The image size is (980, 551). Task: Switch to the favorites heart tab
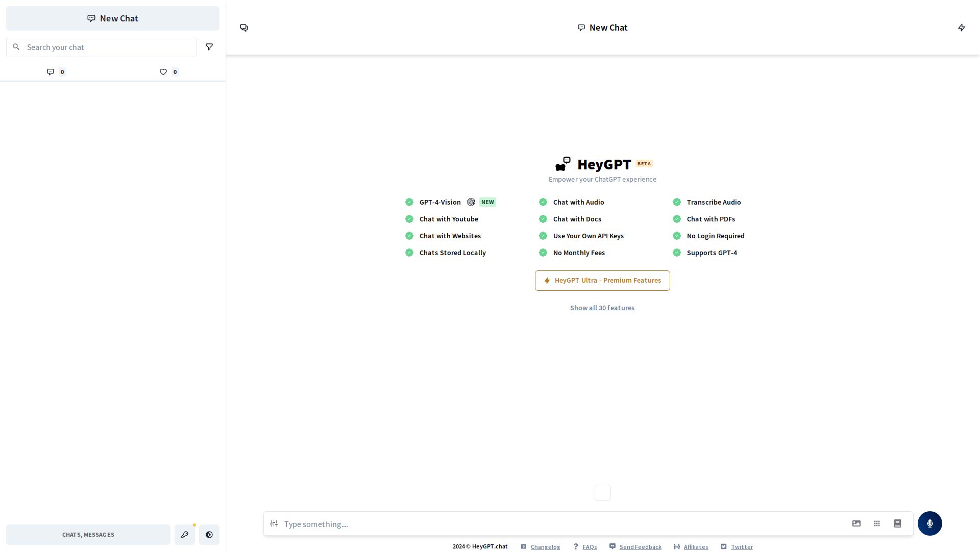[169, 72]
